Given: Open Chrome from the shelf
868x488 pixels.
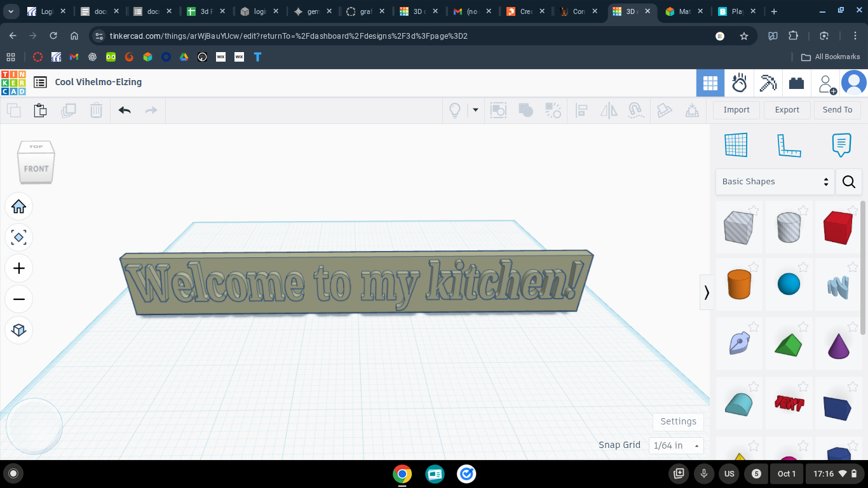Looking at the screenshot, I should pos(402,474).
